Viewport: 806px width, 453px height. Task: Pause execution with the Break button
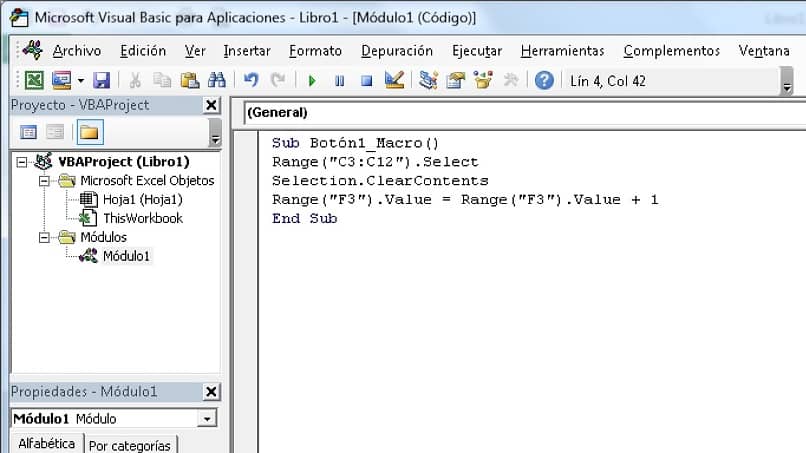click(x=339, y=81)
